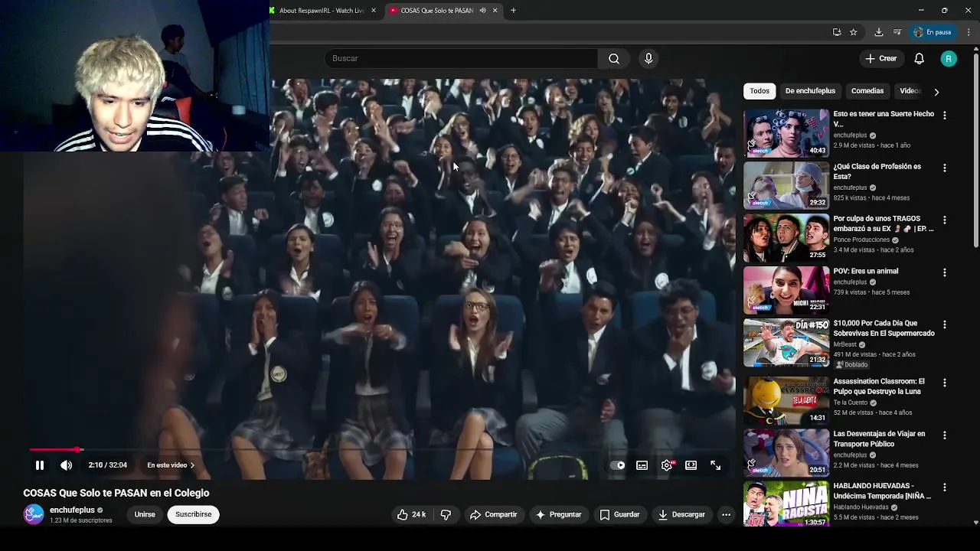Select the Comedias filter chip
The width and height of the screenshot is (980, 551).
pos(867,91)
